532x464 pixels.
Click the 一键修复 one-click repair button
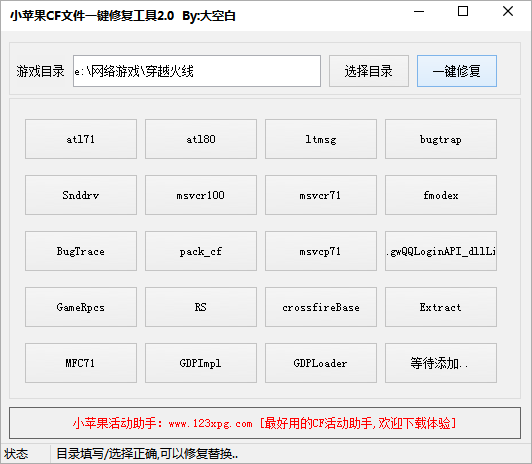[457, 71]
